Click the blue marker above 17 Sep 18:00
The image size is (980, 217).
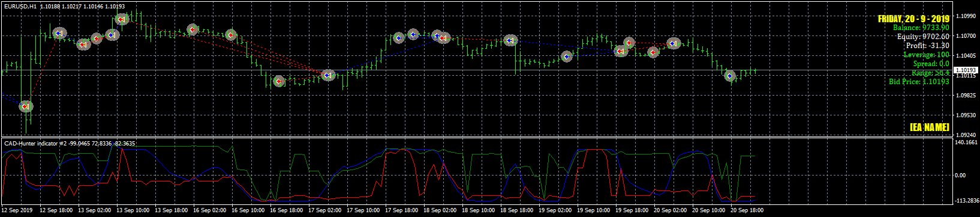pyautogui.click(x=399, y=38)
